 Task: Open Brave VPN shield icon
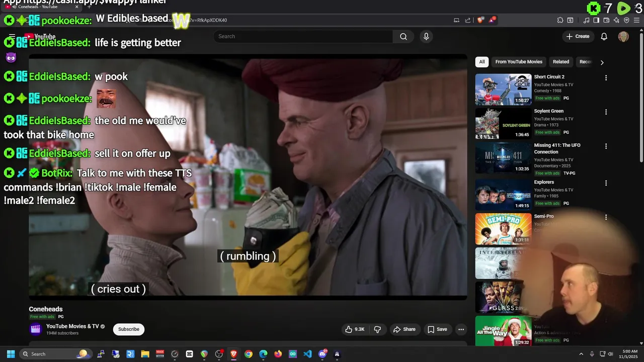[626, 20]
